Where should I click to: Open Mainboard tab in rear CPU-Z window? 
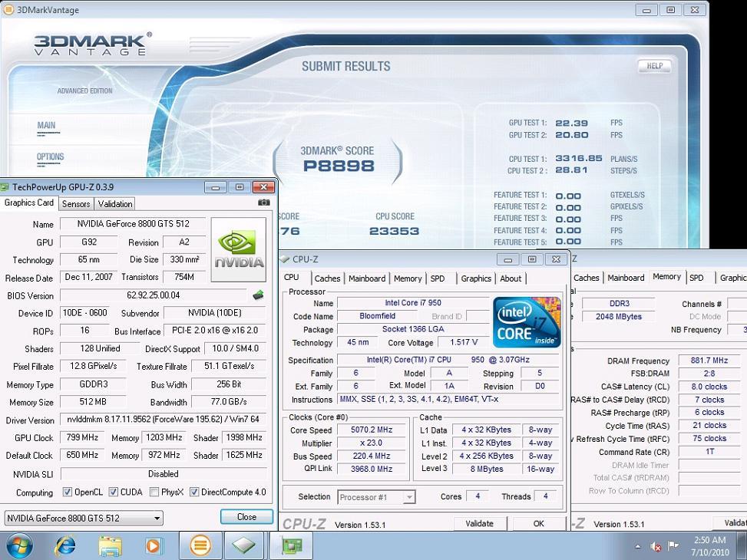click(626, 278)
